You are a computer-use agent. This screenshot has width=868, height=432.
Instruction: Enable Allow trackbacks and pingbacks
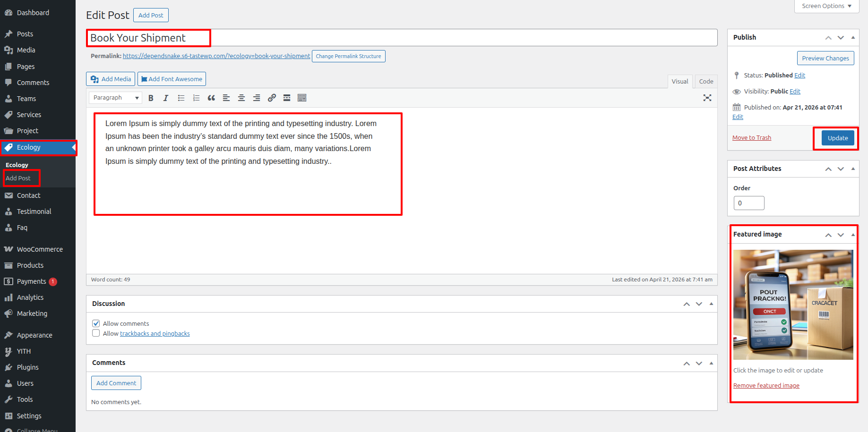tap(96, 333)
